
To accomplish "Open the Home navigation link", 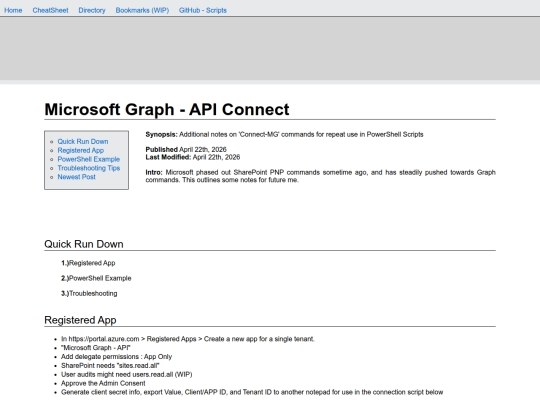I will pyautogui.click(x=13, y=10).
